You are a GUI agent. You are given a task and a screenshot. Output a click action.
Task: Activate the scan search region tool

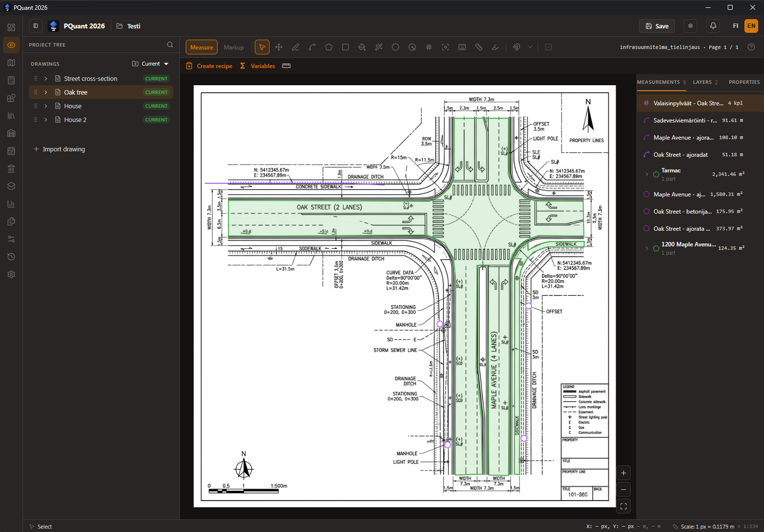pyautogui.click(x=445, y=48)
